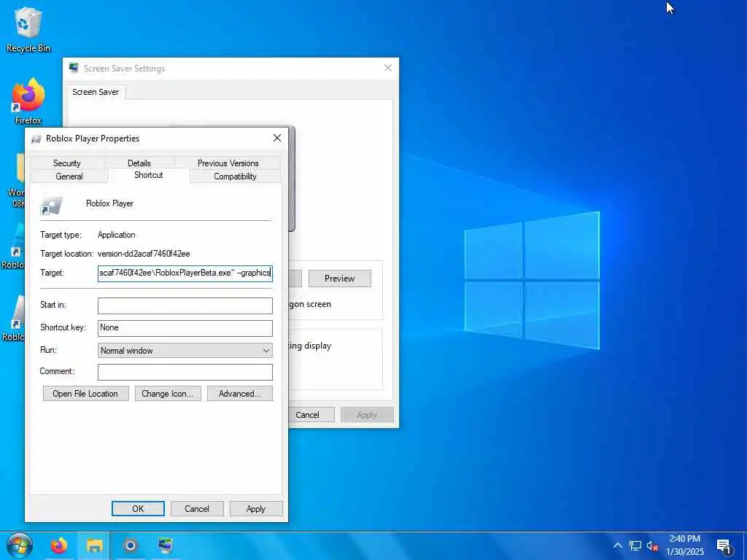Click the Screen Saver Settings title icon
The width and height of the screenshot is (747, 560).
[x=74, y=68]
